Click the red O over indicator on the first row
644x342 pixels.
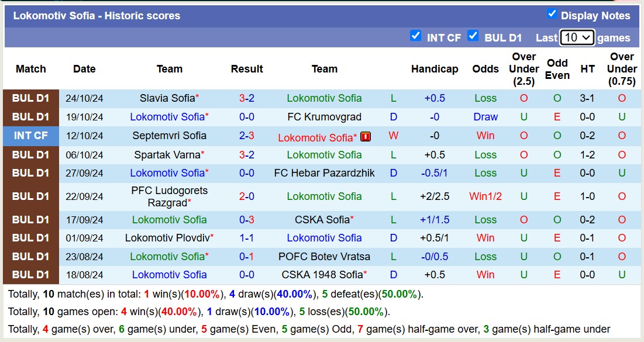pyautogui.click(x=524, y=98)
